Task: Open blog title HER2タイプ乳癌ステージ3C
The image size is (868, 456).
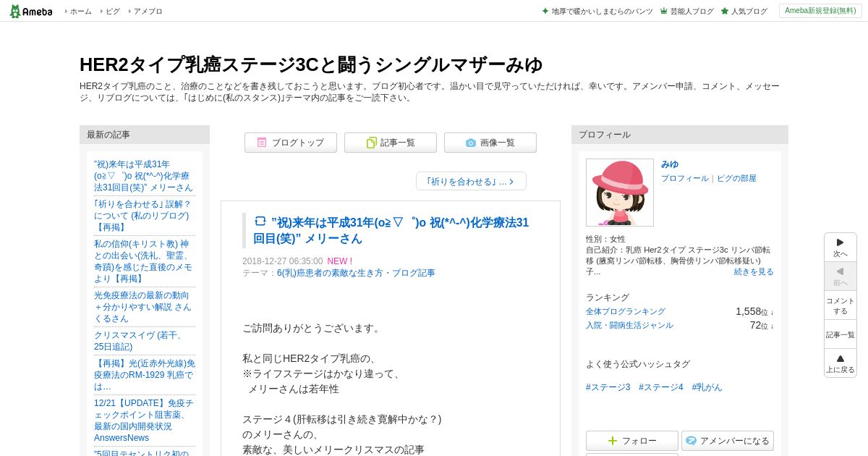Action: tap(311, 64)
